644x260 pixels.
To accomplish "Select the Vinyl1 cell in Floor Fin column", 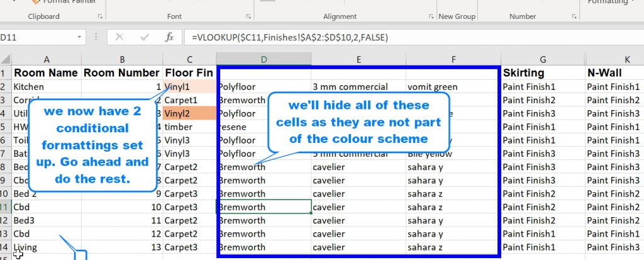I will coord(189,87).
